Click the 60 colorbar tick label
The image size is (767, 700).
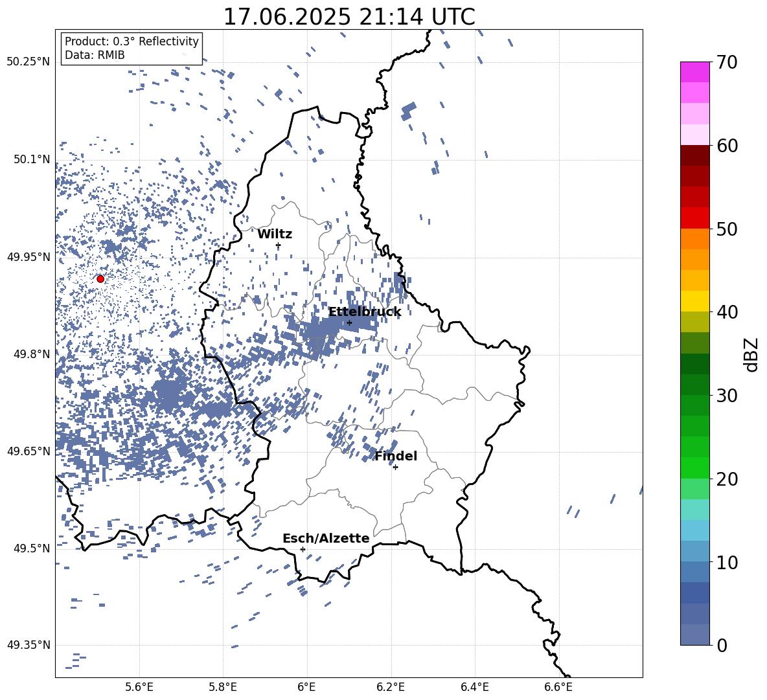point(727,146)
